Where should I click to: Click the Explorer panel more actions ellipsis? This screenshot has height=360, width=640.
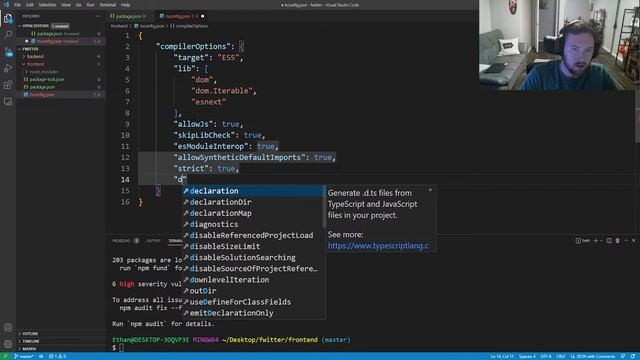point(98,16)
